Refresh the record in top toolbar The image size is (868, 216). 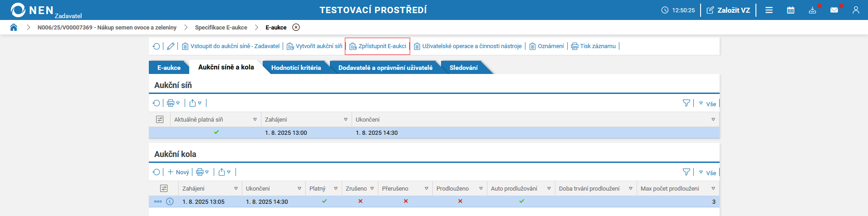coord(157,46)
